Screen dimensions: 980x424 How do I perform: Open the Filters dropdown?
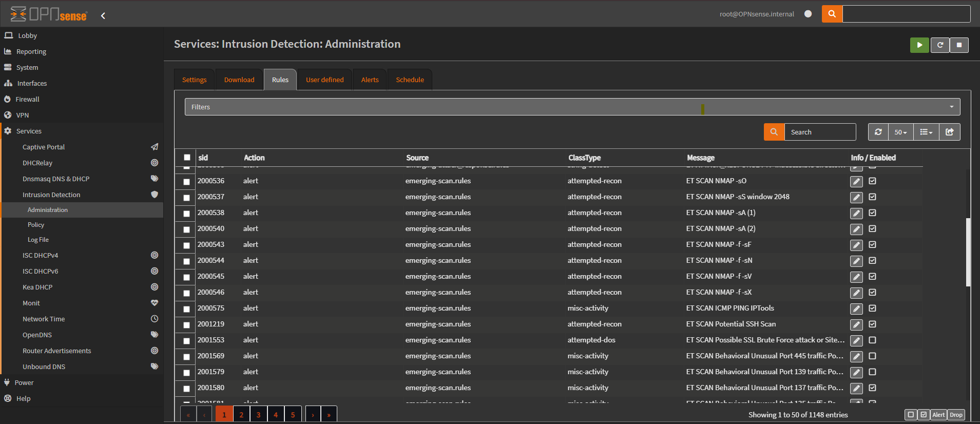pyautogui.click(x=572, y=107)
